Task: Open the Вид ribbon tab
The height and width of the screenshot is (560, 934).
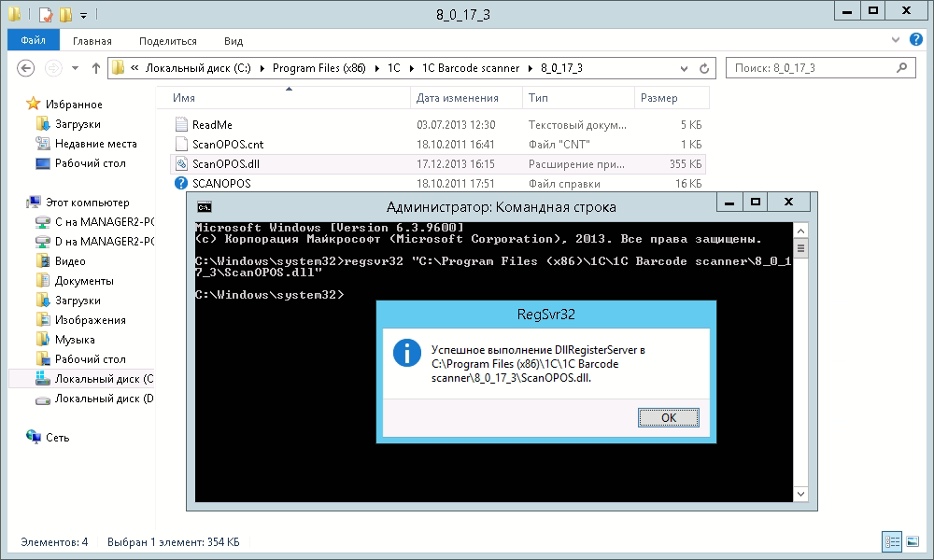Action: tap(233, 41)
